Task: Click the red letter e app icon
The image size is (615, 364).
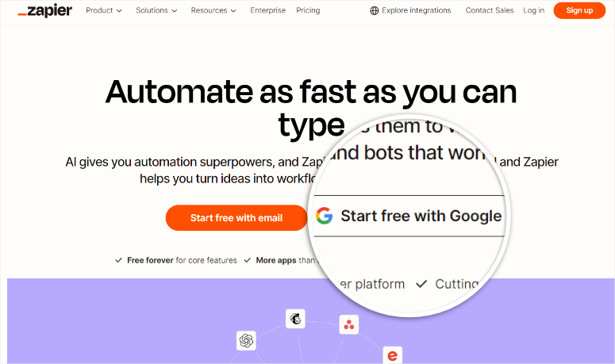Action: [x=392, y=355]
